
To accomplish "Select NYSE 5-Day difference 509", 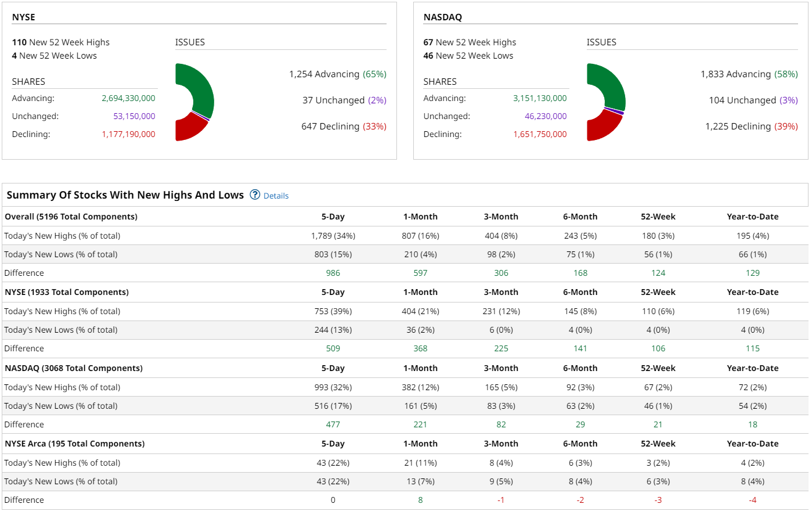I will pyautogui.click(x=333, y=348).
